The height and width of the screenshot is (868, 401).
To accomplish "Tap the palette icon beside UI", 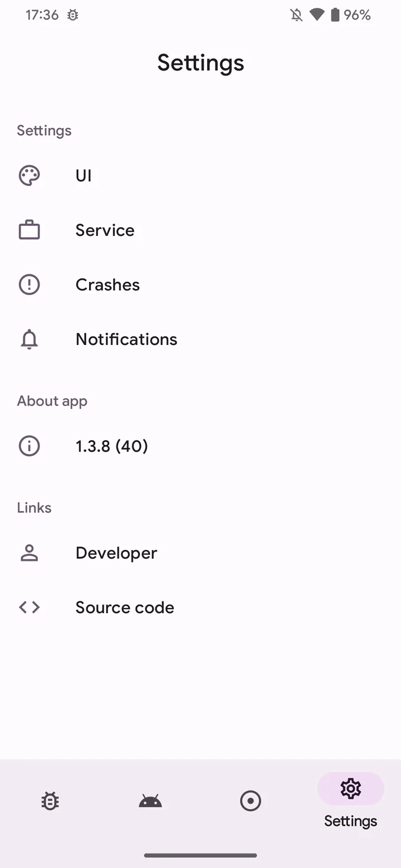I will coord(29,176).
